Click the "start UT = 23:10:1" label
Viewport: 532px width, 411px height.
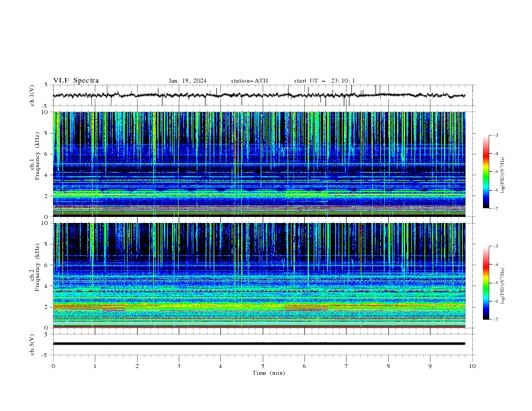[324, 81]
